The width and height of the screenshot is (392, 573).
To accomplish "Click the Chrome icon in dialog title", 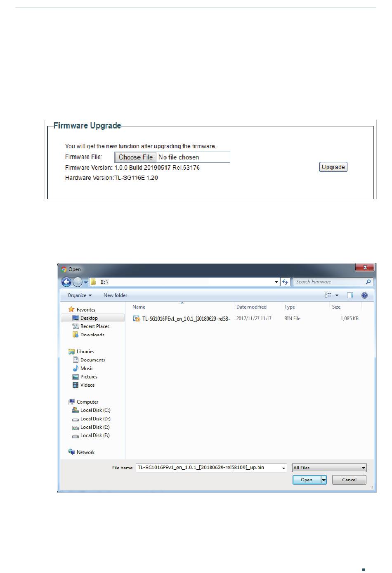I will 64,269.
